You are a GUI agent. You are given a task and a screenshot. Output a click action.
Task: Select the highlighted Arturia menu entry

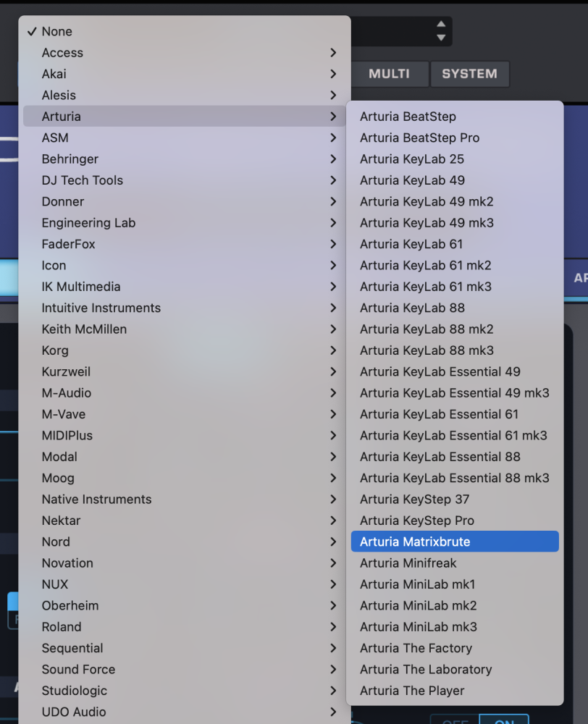coord(185,117)
